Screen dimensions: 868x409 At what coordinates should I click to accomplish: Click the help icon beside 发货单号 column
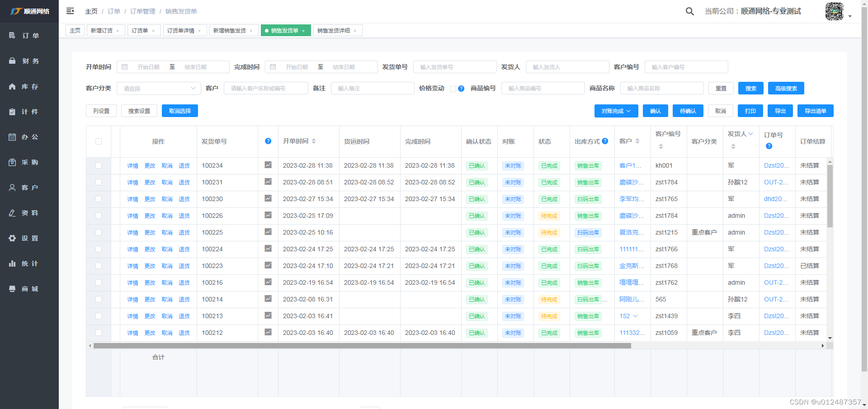click(268, 141)
